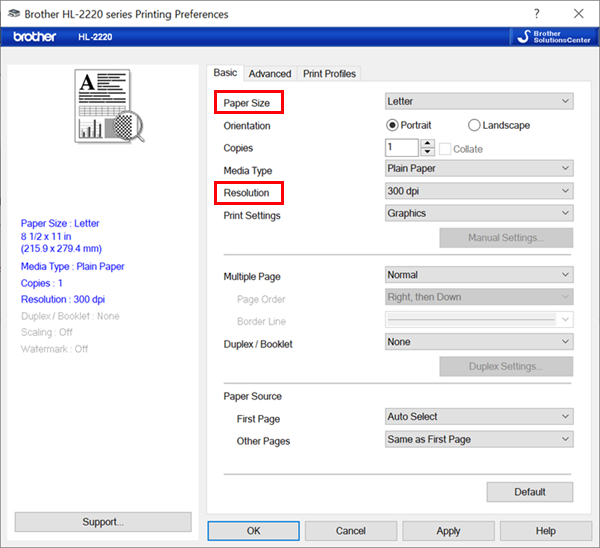
Task: Click the 'Media Type : Plain Paper' summary text
Action: (73, 266)
